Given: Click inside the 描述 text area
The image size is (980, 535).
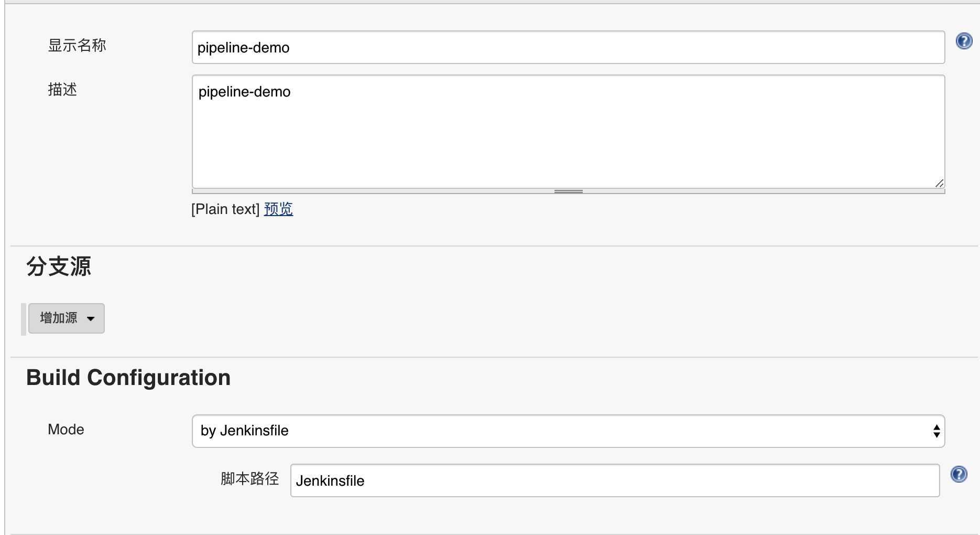Looking at the screenshot, I should 568,131.
